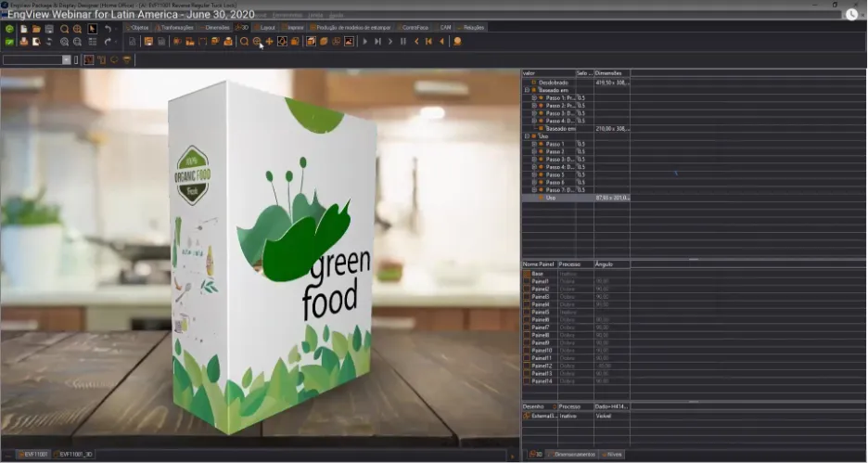Viewport: 868px width, 463px height.
Task: Open the Dimensões tab
Action: (215, 27)
